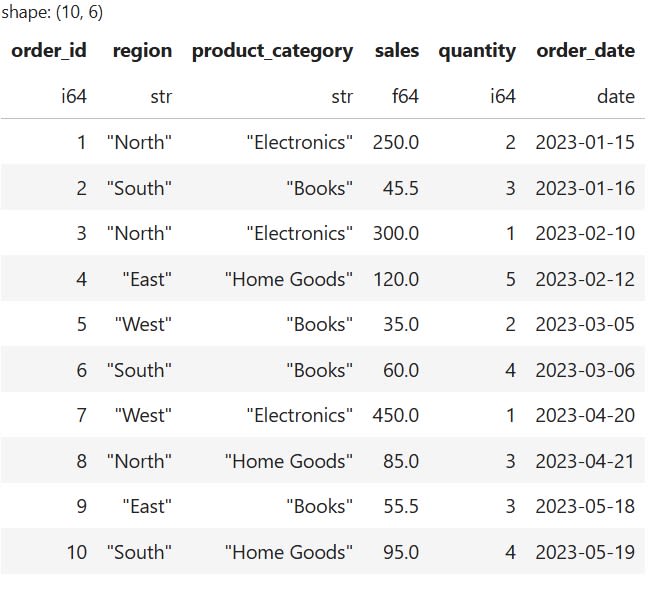
Task: Click the date cell 2023-01-16
Action: (x=585, y=188)
